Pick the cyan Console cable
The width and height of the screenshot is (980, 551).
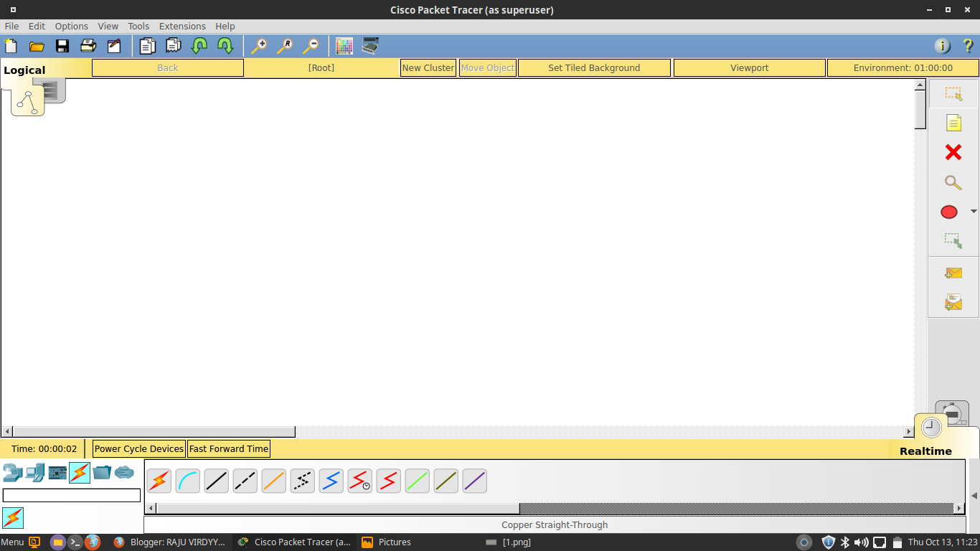(x=188, y=481)
